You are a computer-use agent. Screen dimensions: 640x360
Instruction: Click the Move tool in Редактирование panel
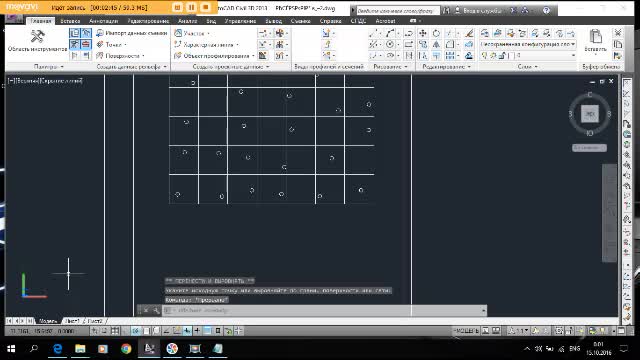pyautogui.click(x=423, y=33)
